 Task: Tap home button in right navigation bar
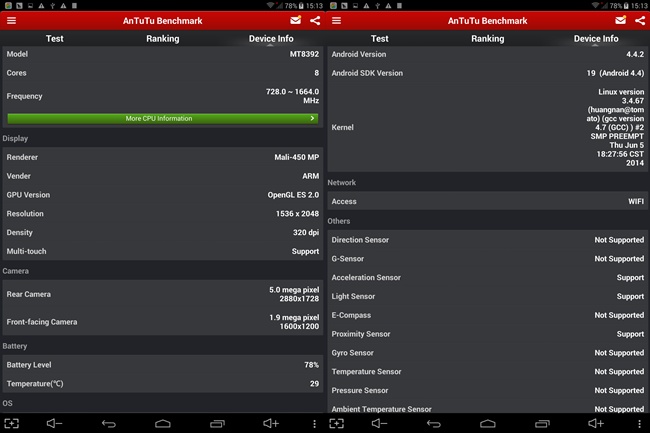coord(488,423)
